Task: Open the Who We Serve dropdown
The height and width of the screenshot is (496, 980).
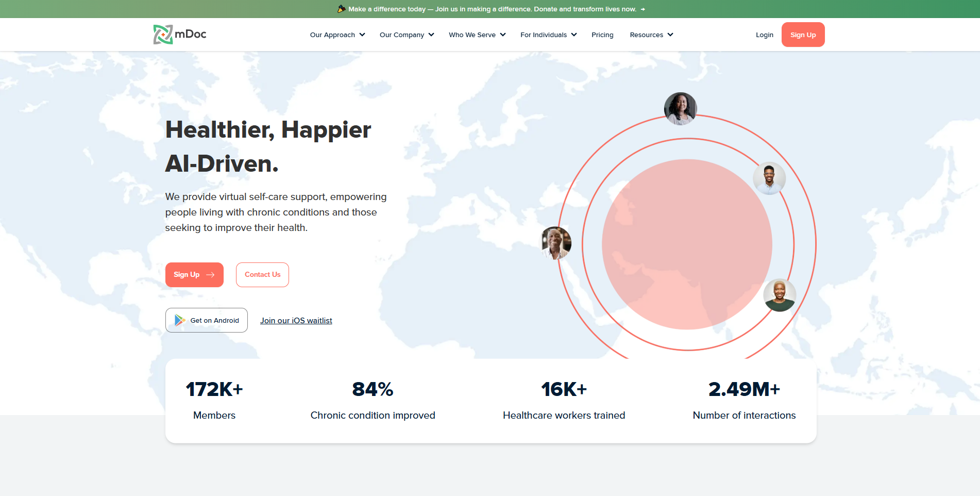Action: [477, 35]
